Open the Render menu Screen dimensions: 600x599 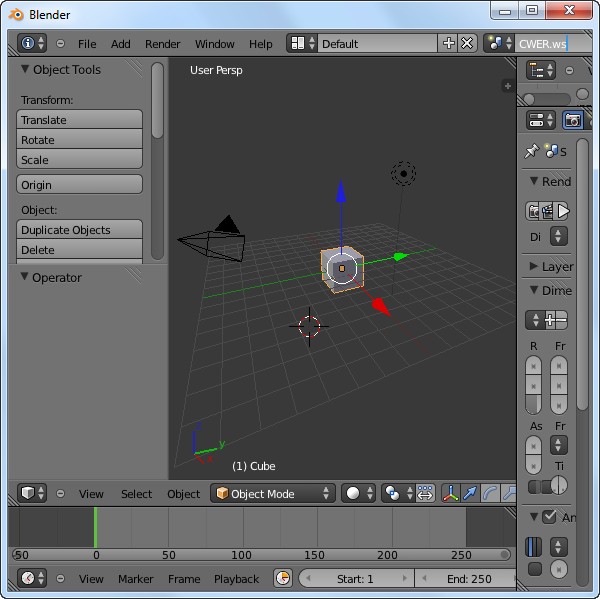pyautogui.click(x=162, y=44)
